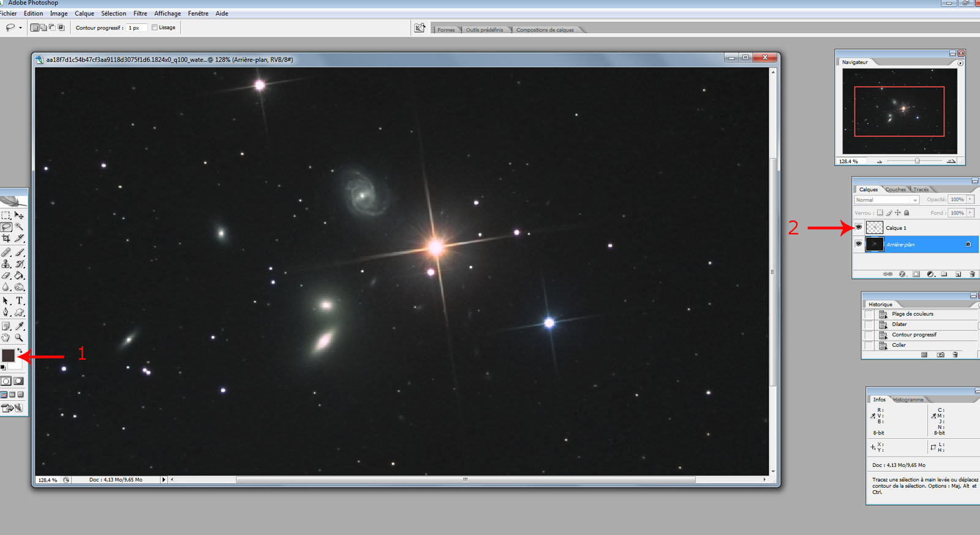Select the History Brush tool
The height and width of the screenshot is (535, 980).
[20, 264]
